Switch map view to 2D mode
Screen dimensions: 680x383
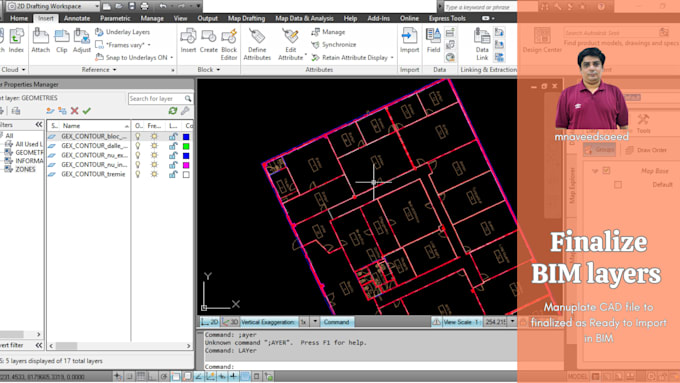pos(209,322)
